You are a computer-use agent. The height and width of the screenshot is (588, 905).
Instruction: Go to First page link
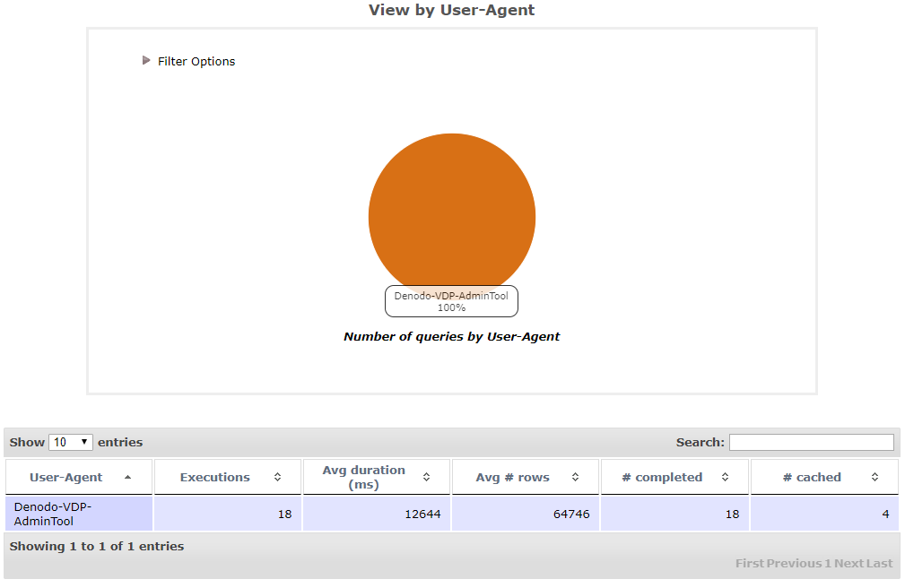pyautogui.click(x=749, y=563)
